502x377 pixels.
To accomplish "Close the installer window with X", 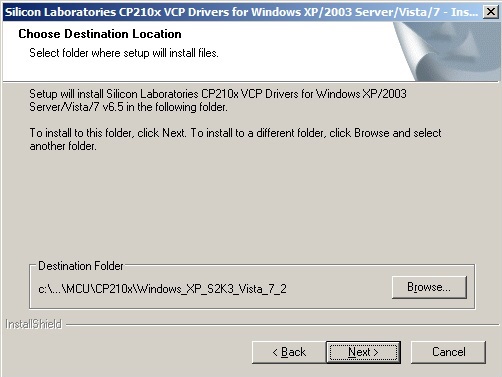I will 491,12.
